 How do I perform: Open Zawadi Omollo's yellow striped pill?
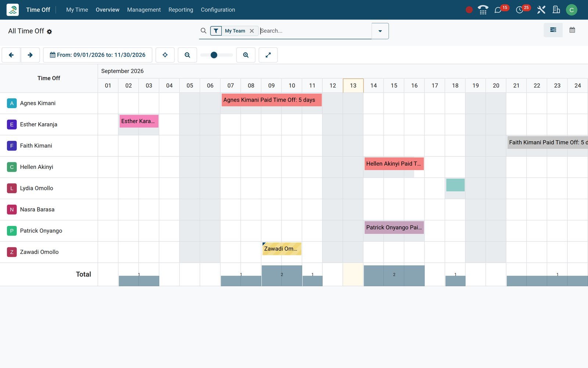pos(282,249)
